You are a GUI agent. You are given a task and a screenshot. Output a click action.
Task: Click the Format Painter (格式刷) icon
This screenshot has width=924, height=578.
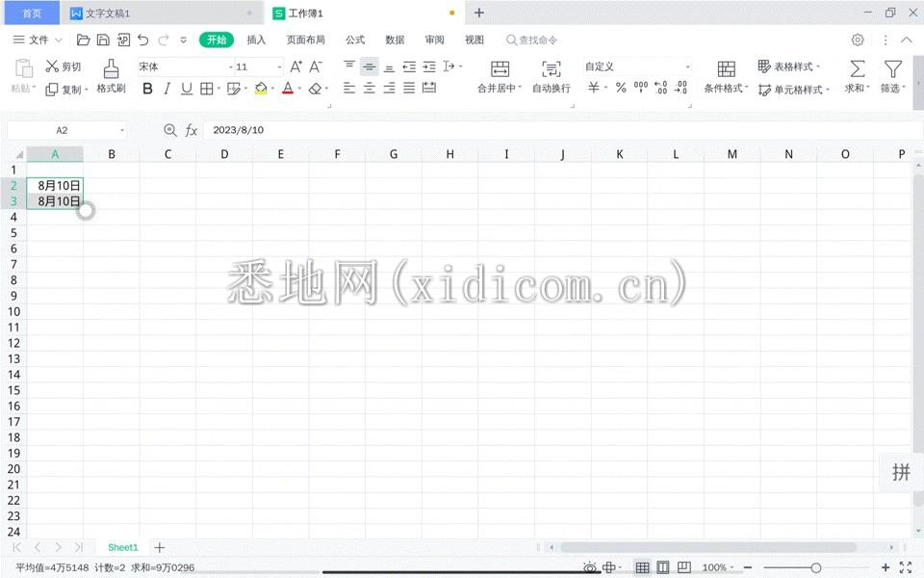(111, 68)
